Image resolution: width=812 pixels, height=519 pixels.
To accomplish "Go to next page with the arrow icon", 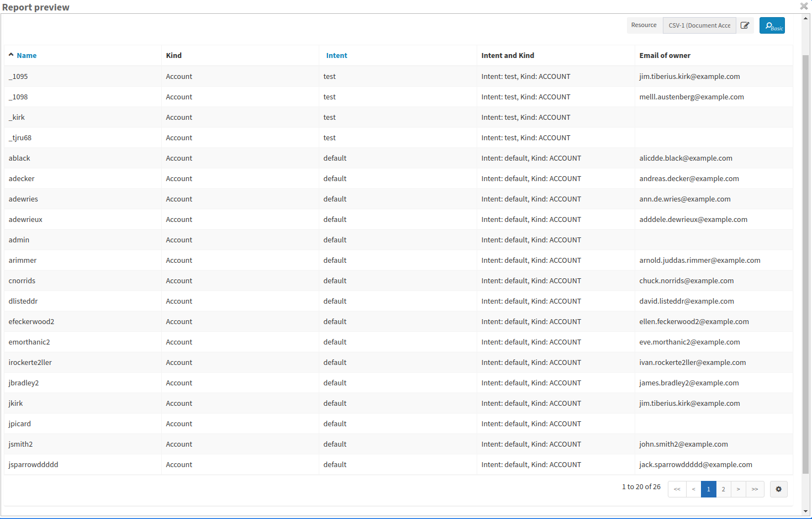I will pos(739,489).
